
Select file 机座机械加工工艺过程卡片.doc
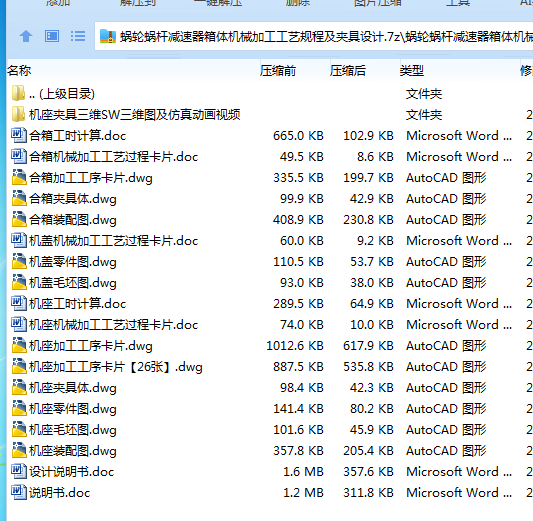click(114, 325)
